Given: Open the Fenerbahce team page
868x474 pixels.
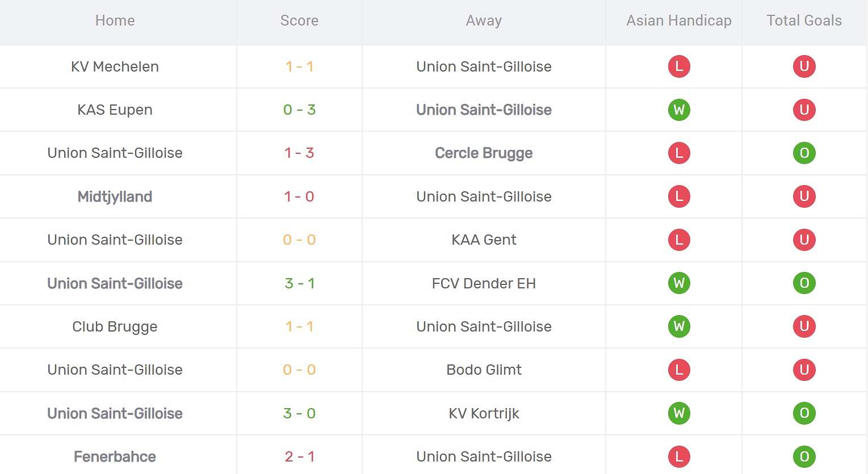Looking at the screenshot, I should [x=115, y=456].
